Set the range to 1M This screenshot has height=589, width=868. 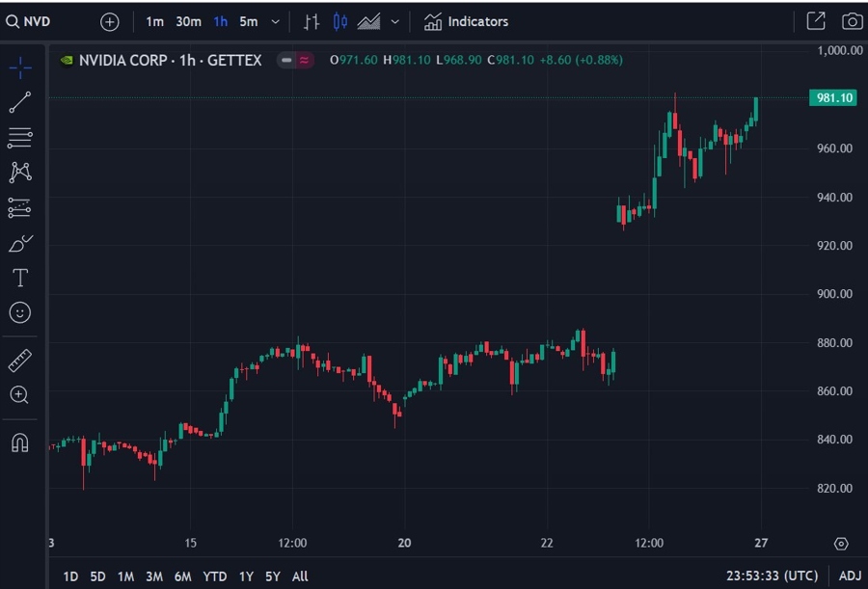(125, 576)
